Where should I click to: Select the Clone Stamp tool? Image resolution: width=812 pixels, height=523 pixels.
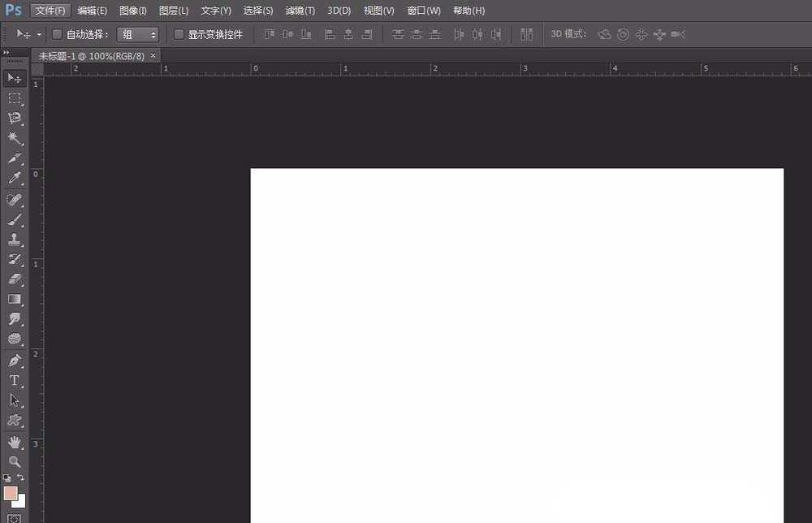(15, 240)
